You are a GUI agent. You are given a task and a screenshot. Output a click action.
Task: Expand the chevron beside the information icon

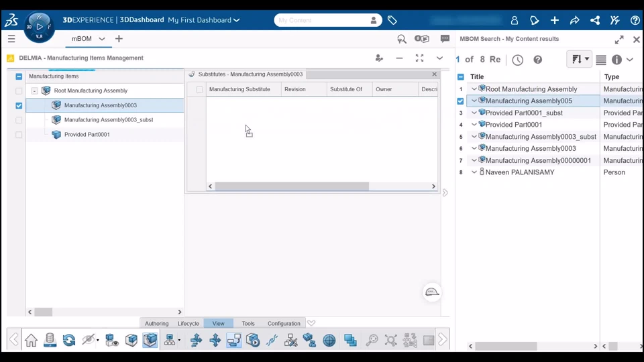(x=630, y=60)
